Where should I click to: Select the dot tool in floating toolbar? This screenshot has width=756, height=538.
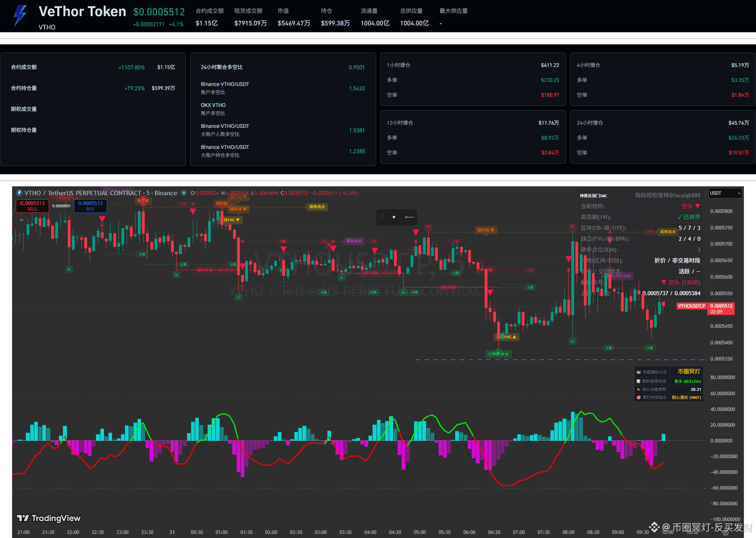[x=394, y=217]
